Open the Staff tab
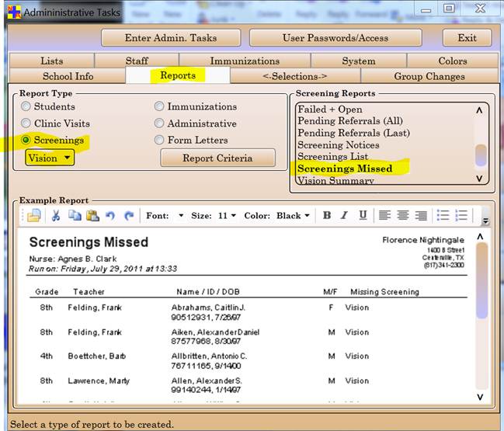The width and height of the screenshot is (504, 431). [137, 61]
